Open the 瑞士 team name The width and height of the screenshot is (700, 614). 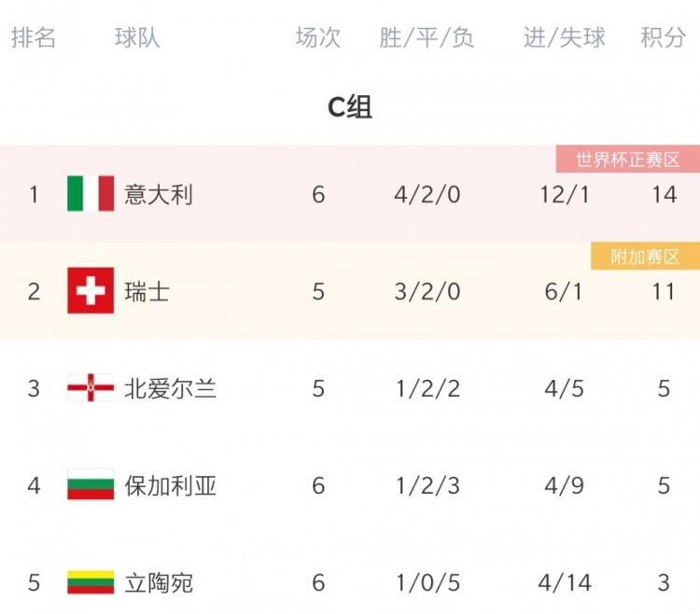pos(147,292)
